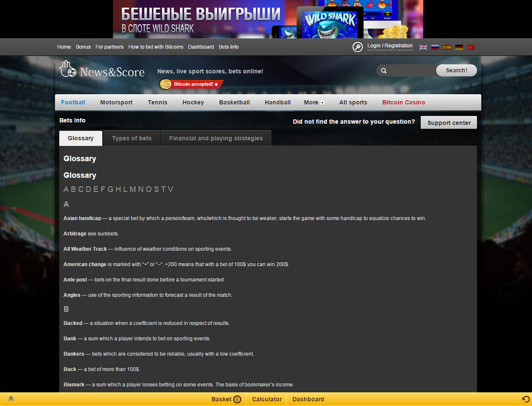Open Financial and playing strategies tab
This screenshot has width=532, height=406.
pyautogui.click(x=216, y=138)
